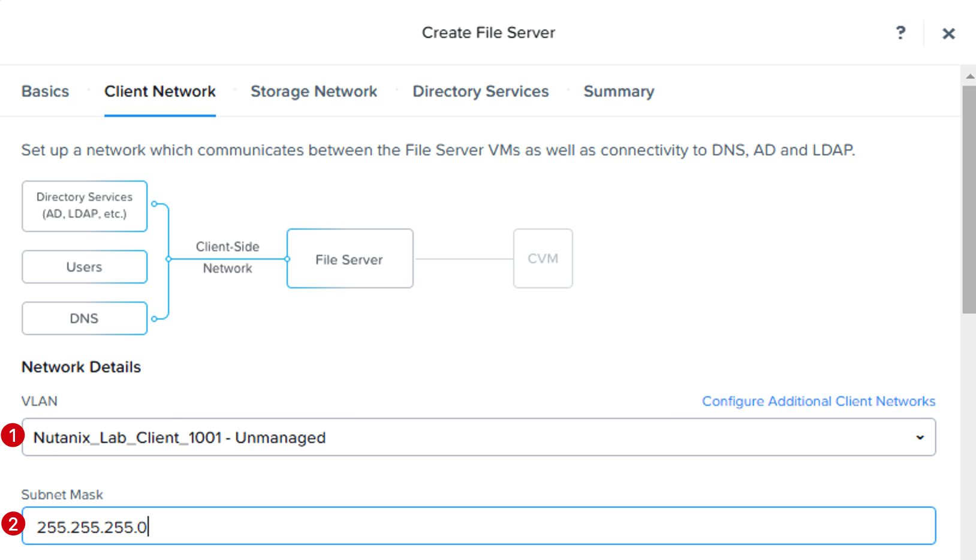Click the Create File Server title
Viewport: 976px width, 560px height.
[x=489, y=32]
